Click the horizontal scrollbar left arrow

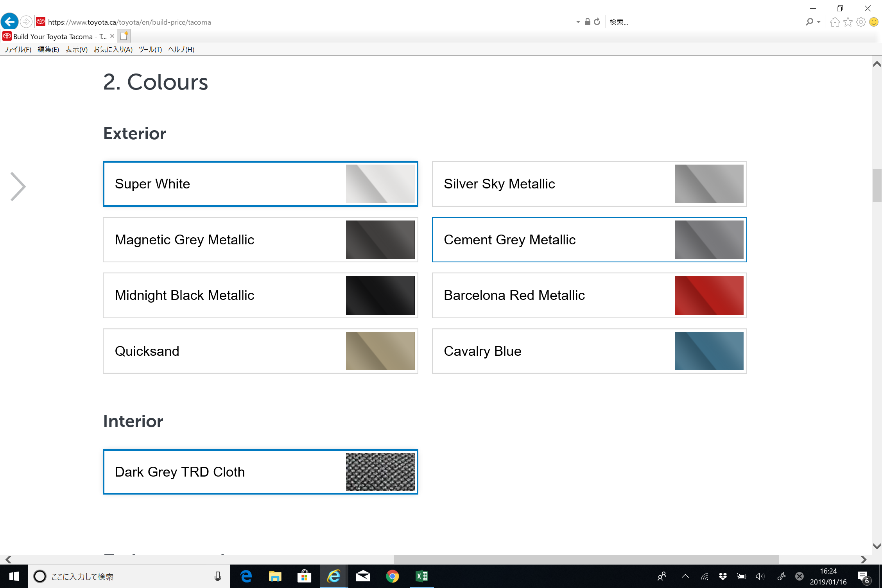(x=8, y=559)
